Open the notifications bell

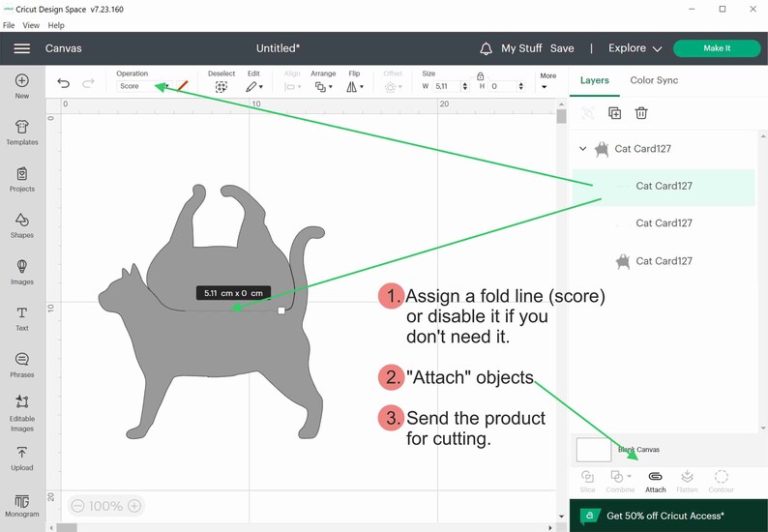pyautogui.click(x=486, y=48)
